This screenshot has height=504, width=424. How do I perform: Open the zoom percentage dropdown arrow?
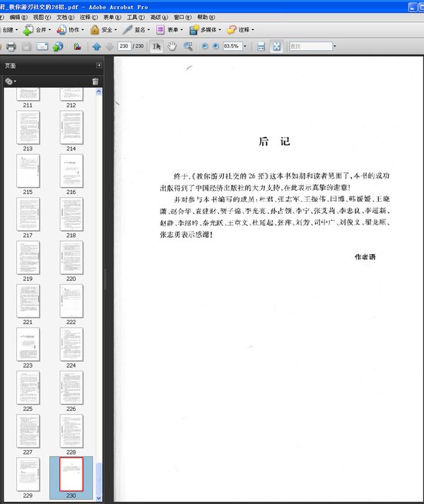point(245,47)
